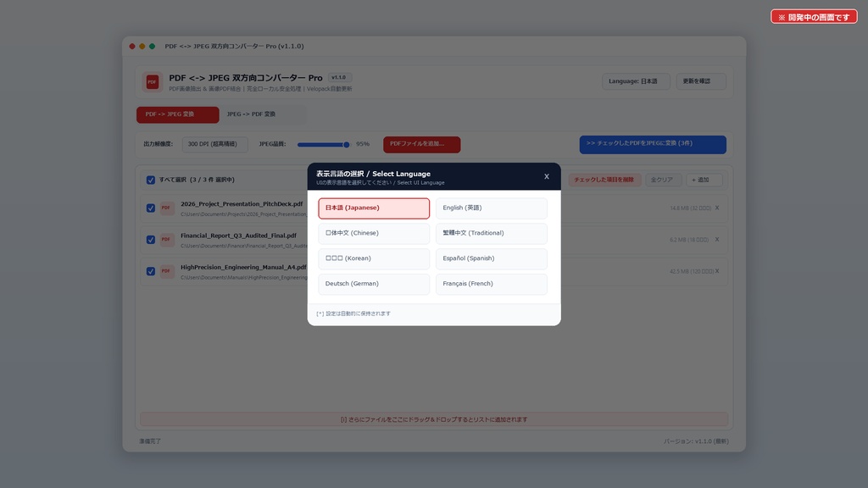
Task: Click the red PDF app logo icon
Action: 153,82
